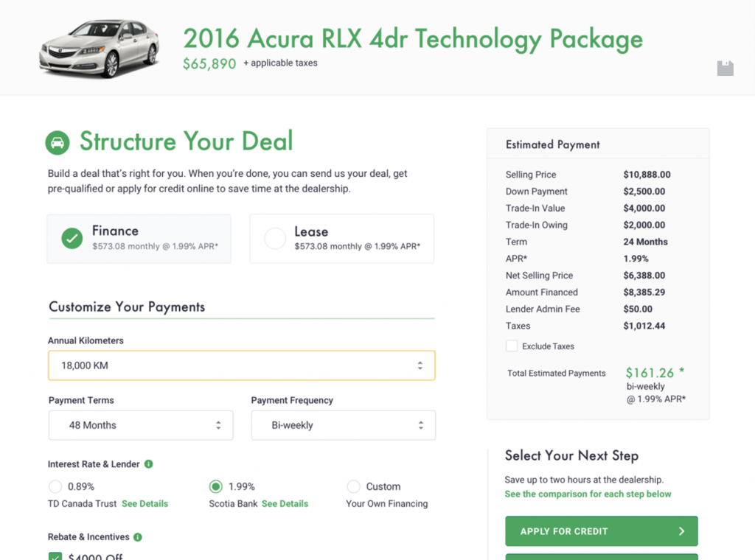
Task: Click info icon next to Interest Rate & Lender
Action: pos(148,464)
